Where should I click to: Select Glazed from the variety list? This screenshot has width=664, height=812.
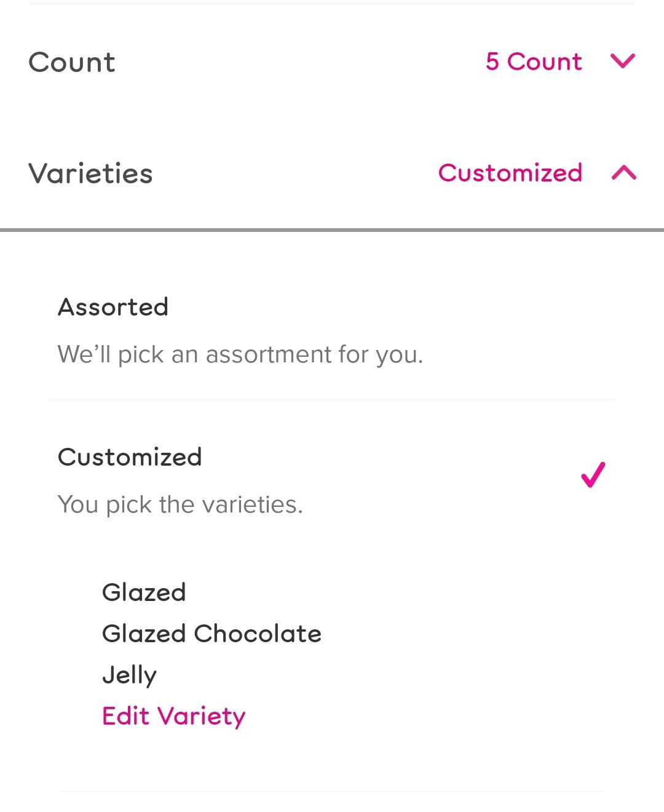[x=144, y=592]
